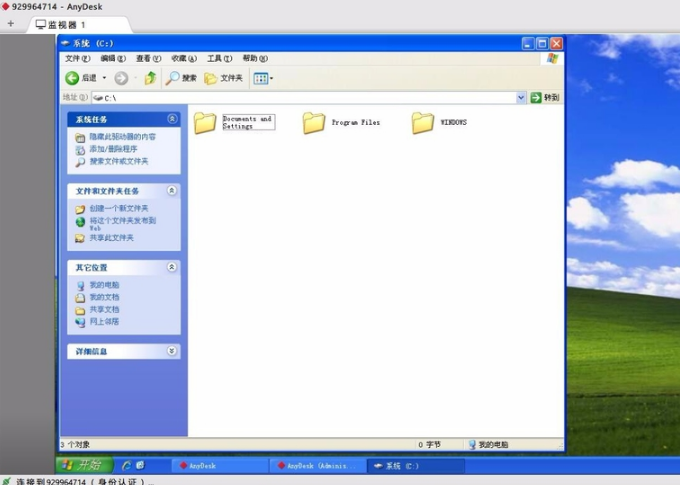Image resolution: width=680 pixels, height=485 pixels.
Task: Collapse the 其它位置 panel
Action: coord(172,267)
